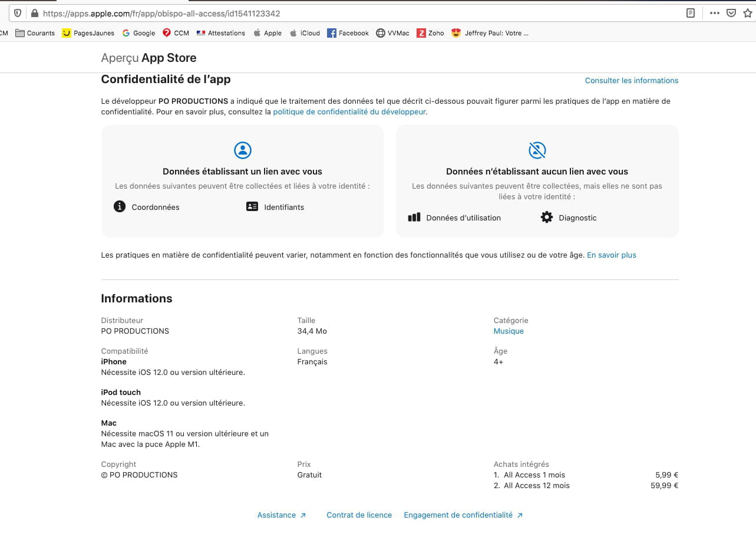Click the Données établissant un lien avec vous title
756x540 pixels.
[243, 172]
